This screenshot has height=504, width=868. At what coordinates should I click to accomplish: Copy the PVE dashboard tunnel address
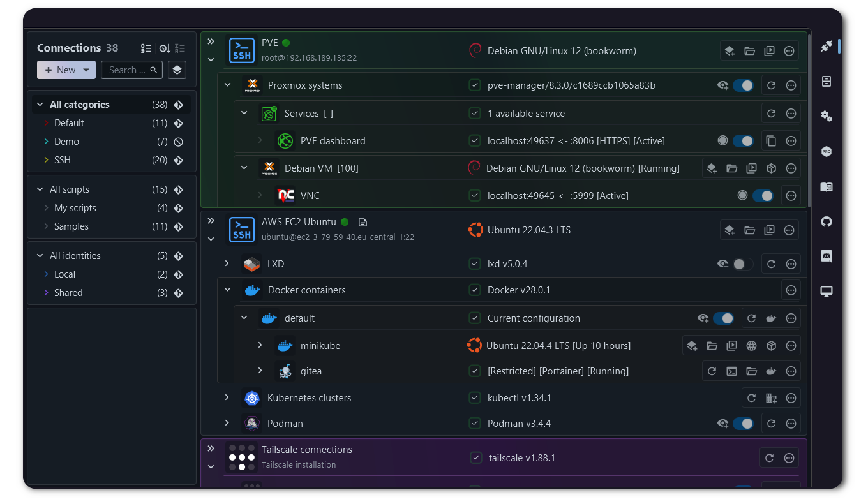point(770,140)
